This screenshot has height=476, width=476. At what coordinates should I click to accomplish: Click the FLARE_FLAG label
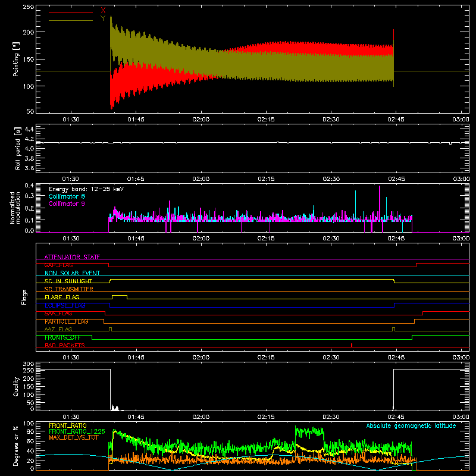(62, 297)
